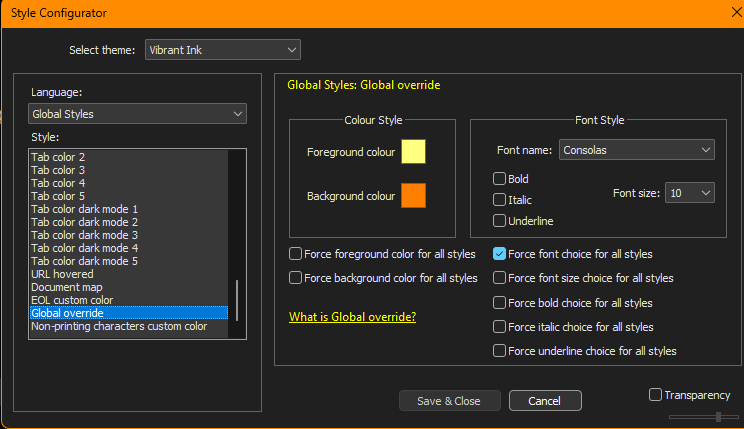
Task: Open the What is Global override link
Action: pyautogui.click(x=352, y=317)
